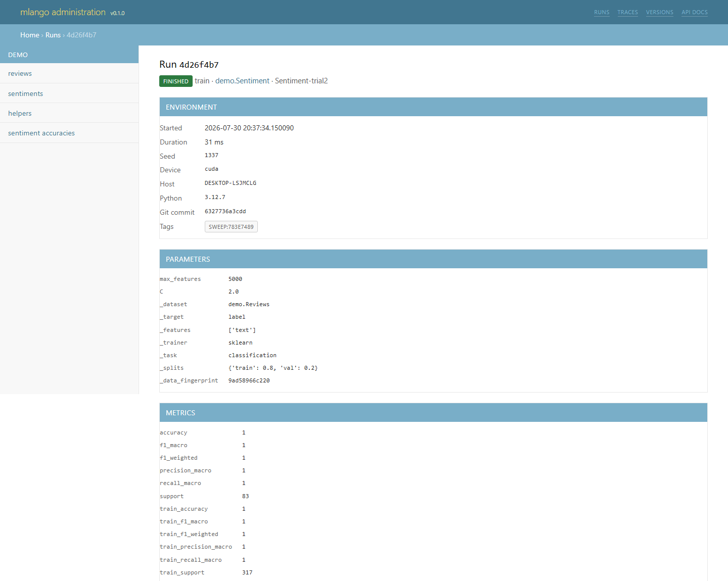Select the Git commit 6327736a3cdd
728x581 pixels.
point(225,211)
